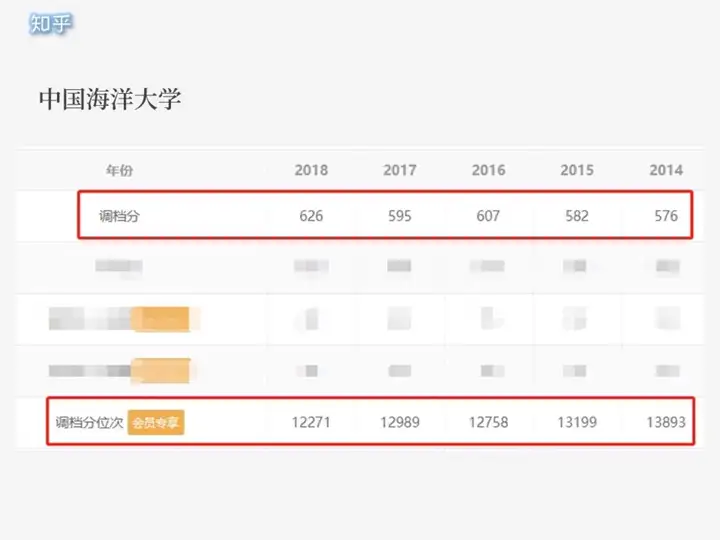Viewport: 720px width, 540px height.
Task: Click the 年份 header cell
Action: coord(119,170)
